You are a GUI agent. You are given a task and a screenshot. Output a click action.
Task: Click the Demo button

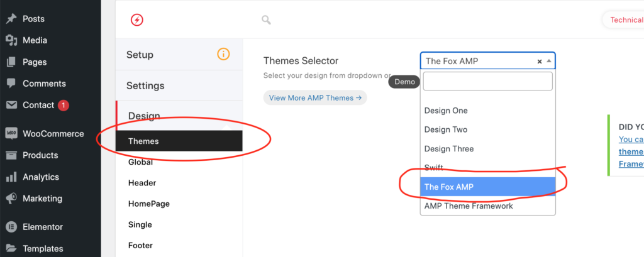[404, 82]
